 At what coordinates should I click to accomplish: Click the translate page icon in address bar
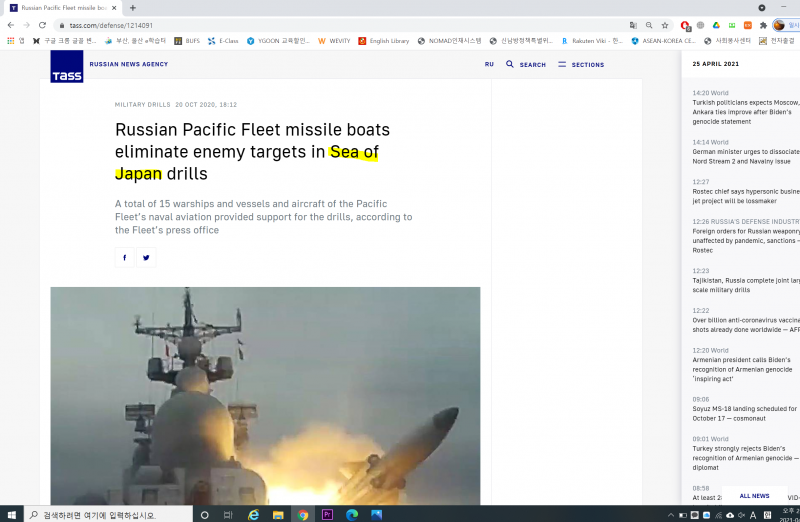coord(633,25)
